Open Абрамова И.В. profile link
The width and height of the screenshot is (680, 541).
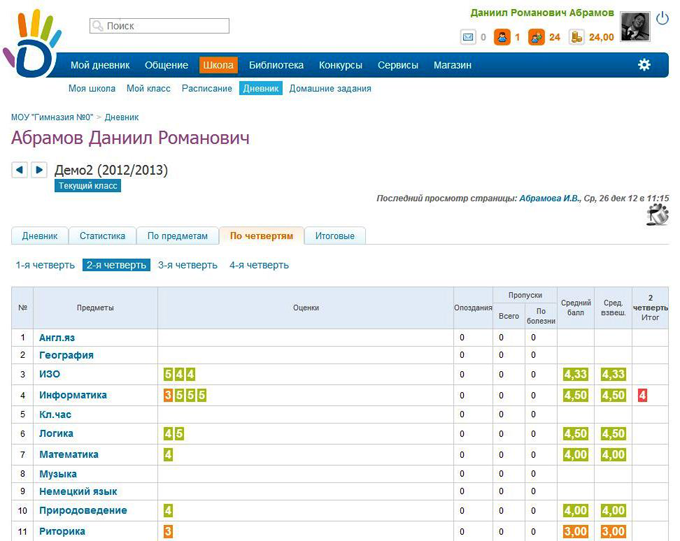pyautogui.click(x=549, y=198)
